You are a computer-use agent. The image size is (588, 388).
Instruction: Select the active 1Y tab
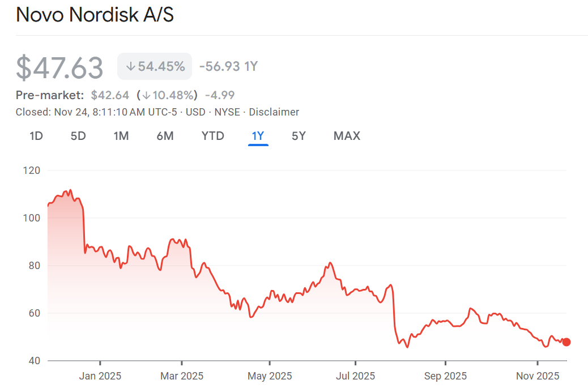tap(258, 136)
